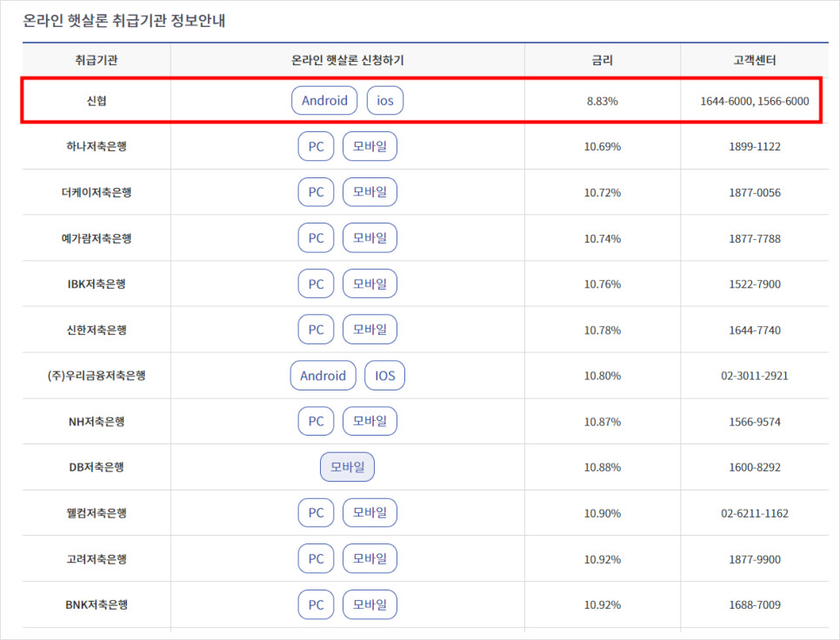
Task: Click PC button for 고려저축은행
Action: [316, 558]
